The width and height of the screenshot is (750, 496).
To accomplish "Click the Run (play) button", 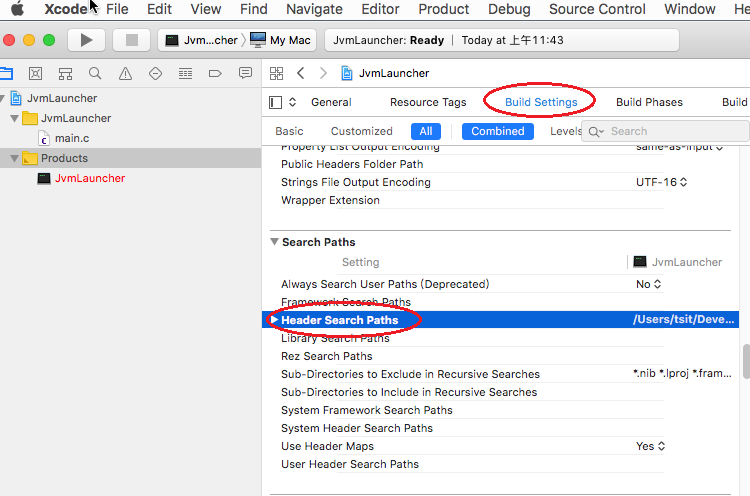I will click(x=87, y=40).
